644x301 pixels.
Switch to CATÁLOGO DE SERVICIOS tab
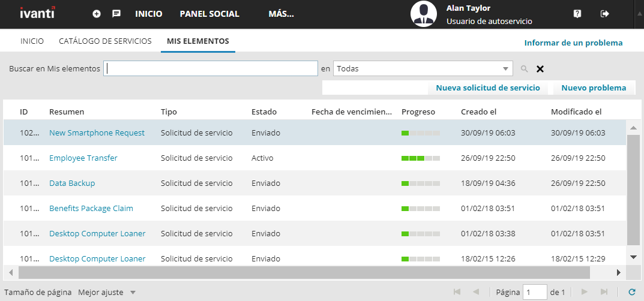click(105, 41)
